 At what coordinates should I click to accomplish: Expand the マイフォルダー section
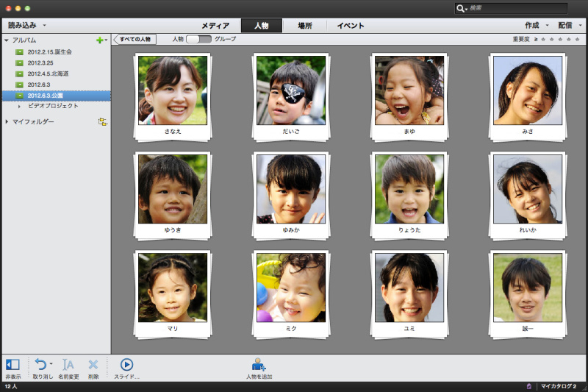[x=7, y=121]
